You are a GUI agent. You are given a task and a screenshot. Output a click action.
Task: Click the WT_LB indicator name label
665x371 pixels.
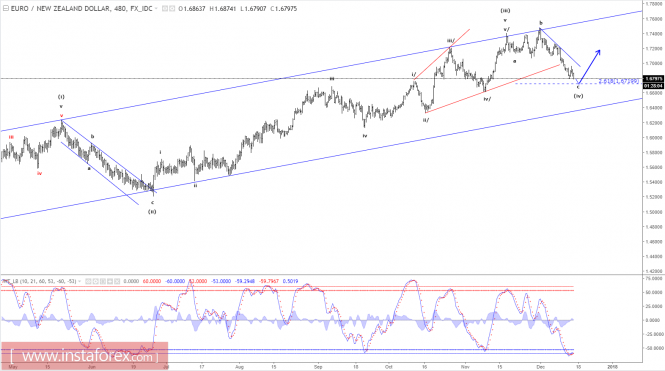tap(39, 281)
